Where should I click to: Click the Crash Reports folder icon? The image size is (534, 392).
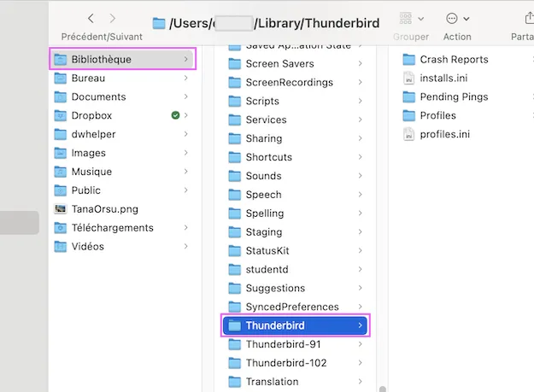pos(408,60)
